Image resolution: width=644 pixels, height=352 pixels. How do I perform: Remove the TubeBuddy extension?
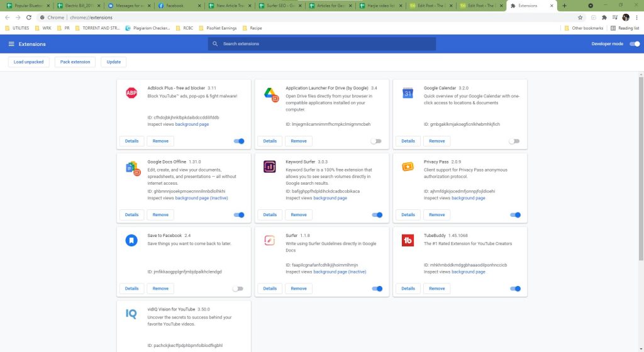tap(436, 289)
